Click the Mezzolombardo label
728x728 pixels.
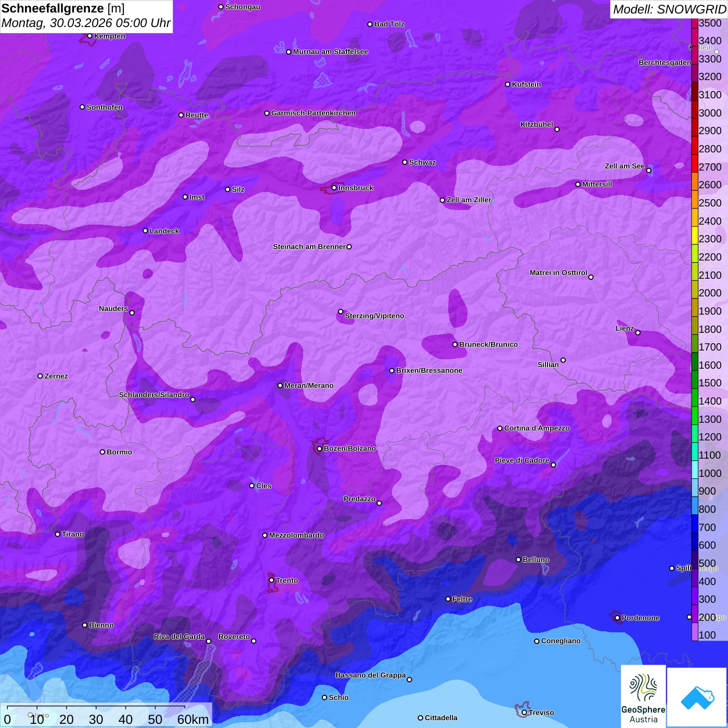pos(296,535)
